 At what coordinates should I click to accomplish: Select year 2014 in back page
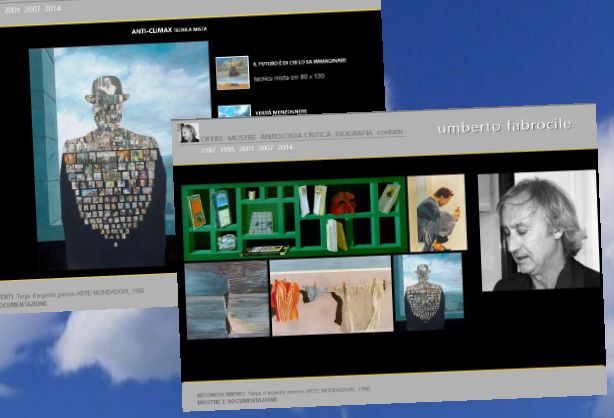52,8
